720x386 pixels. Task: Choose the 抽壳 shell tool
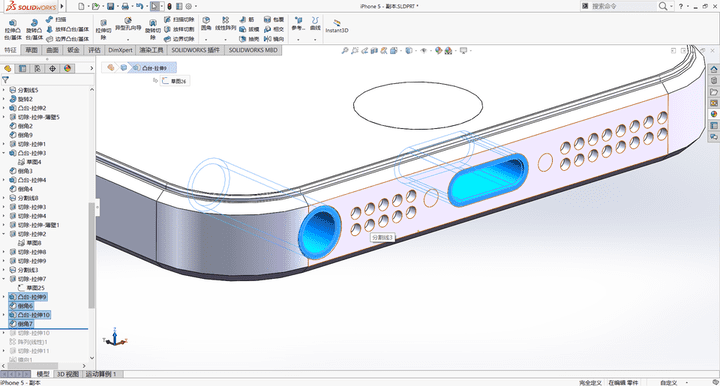pyautogui.click(x=249, y=39)
